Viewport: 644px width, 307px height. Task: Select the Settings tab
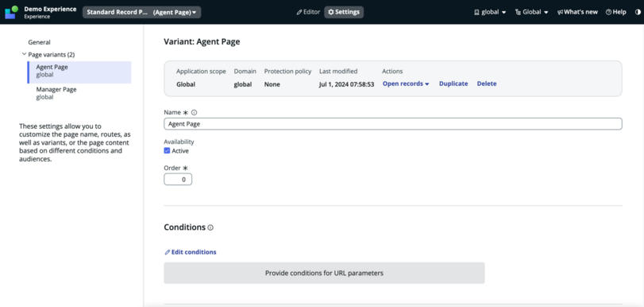coord(344,13)
